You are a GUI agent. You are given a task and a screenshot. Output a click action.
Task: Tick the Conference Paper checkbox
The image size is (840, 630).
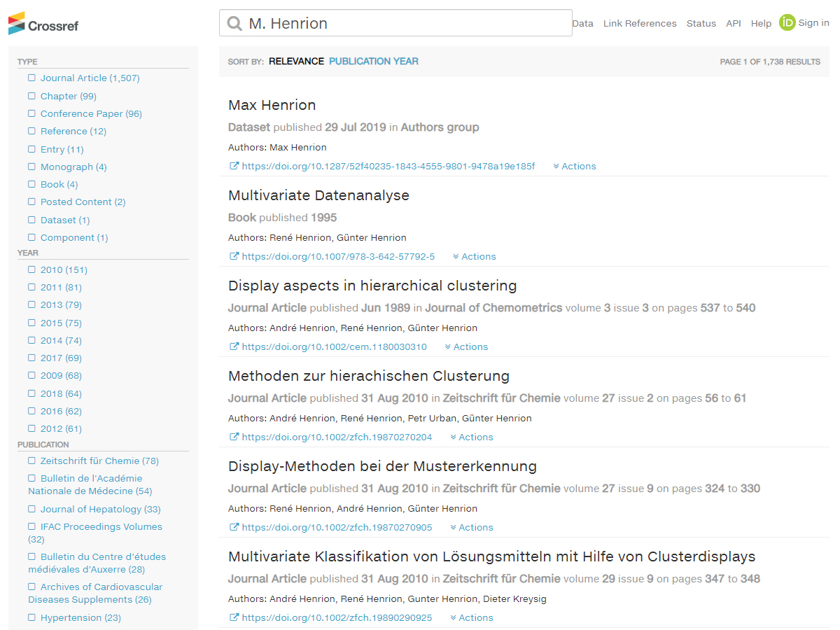[32, 114]
